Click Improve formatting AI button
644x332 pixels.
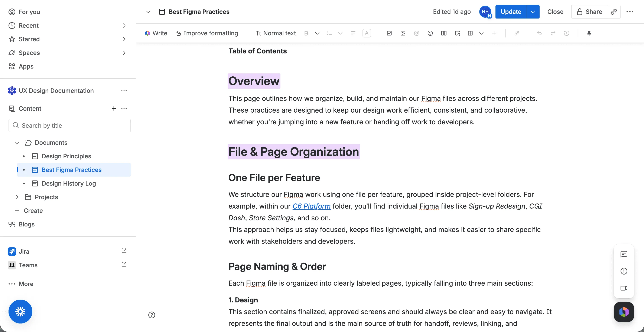207,33
